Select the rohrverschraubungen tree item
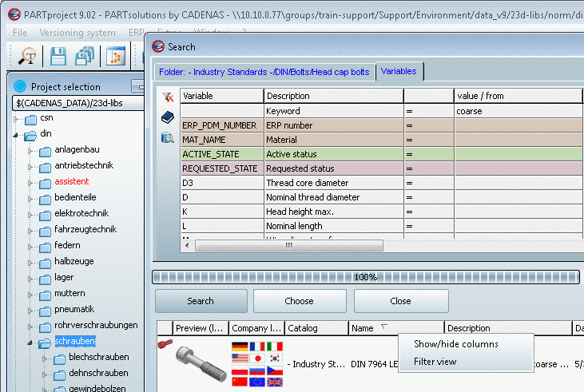The image size is (584, 392). point(96,325)
